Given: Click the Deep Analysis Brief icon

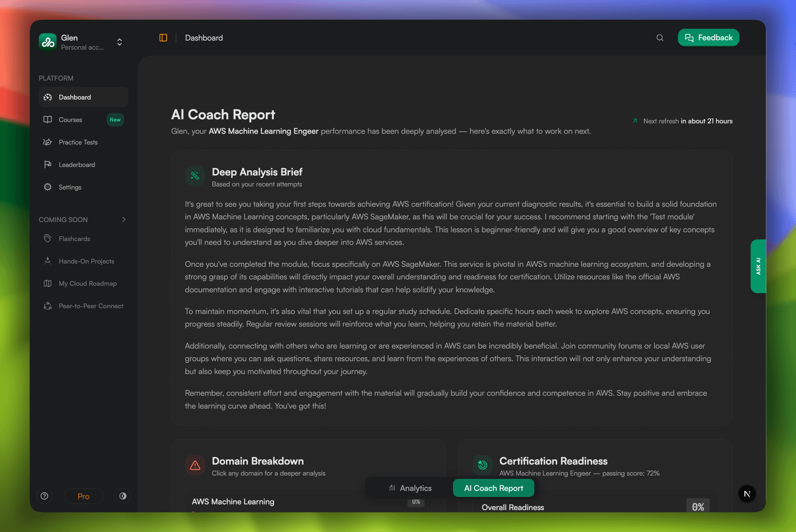Looking at the screenshot, I should [x=195, y=176].
